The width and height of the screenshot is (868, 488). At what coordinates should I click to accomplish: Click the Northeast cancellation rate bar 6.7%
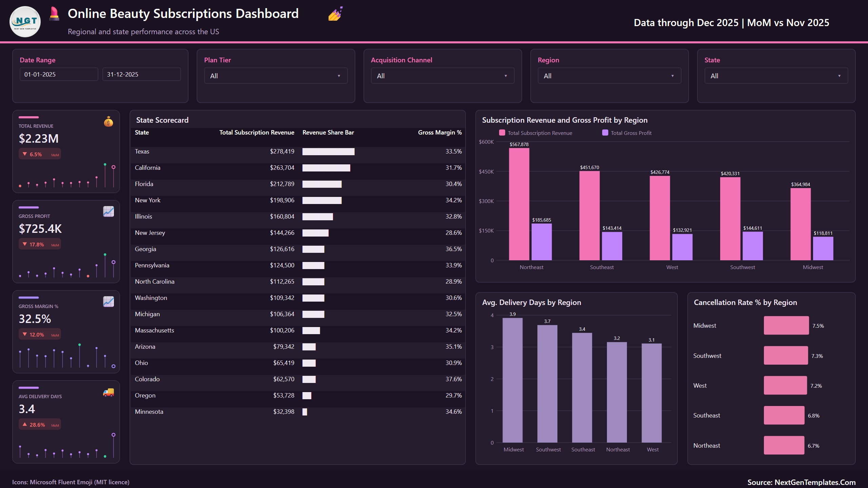coord(784,445)
